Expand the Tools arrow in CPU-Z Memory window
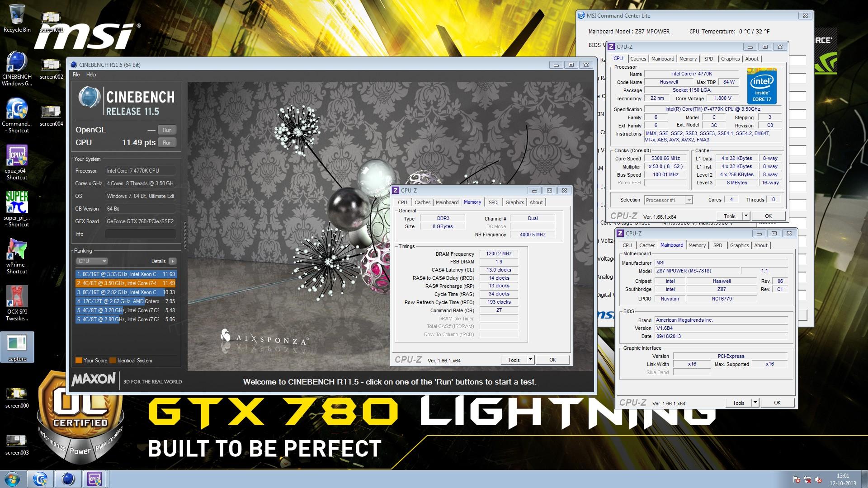 [531, 360]
